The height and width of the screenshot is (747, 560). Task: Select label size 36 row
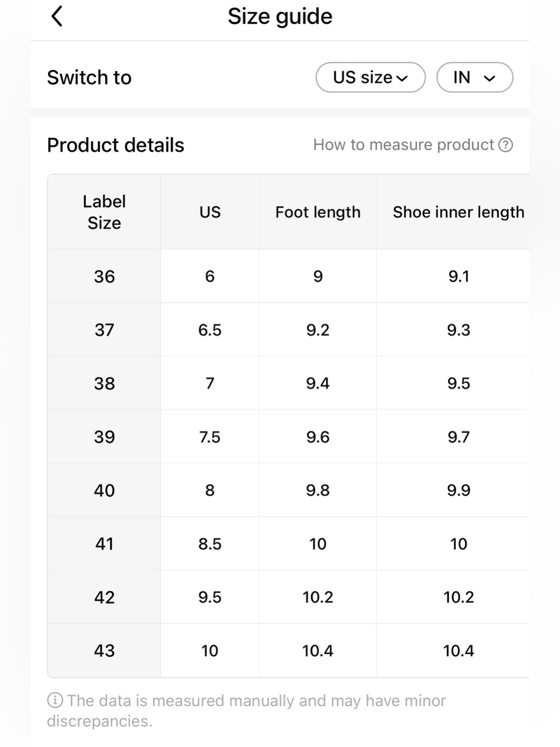tap(288, 276)
